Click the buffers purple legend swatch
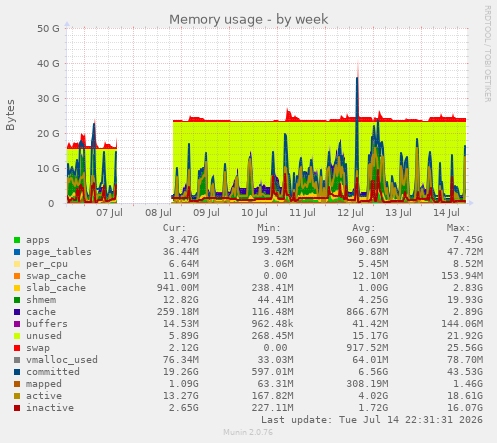Screen dimensions: 497x443 point(17,324)
